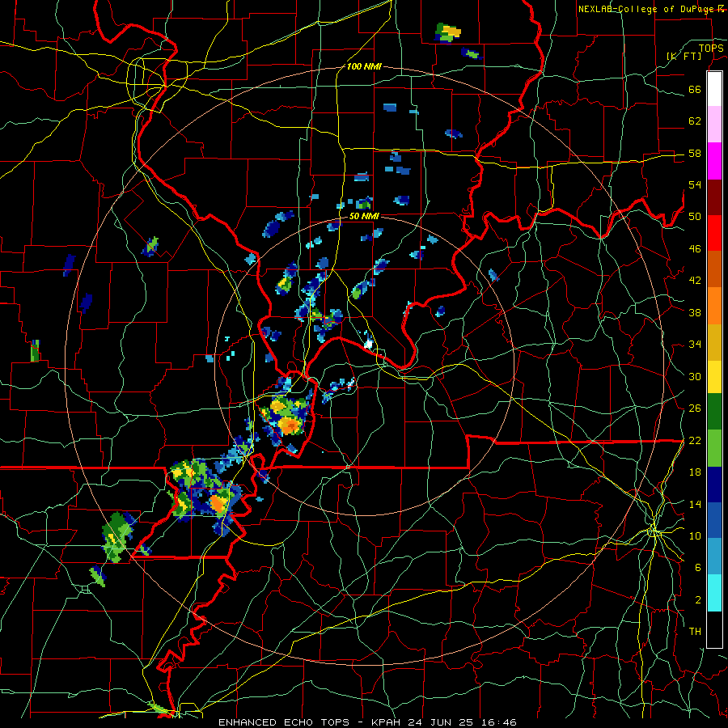Select the black TH legend band
728x728 pixels.
point(714,629)
